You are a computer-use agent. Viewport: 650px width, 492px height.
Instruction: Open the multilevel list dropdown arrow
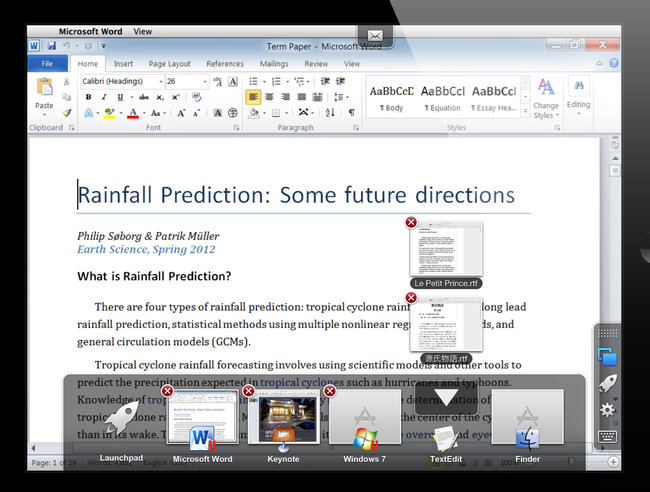tap(308, 82)
